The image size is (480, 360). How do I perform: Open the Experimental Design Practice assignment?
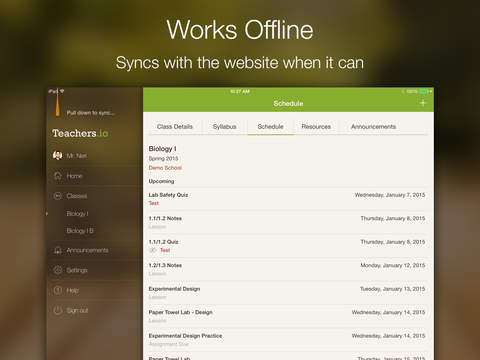[x=287, y=340]
